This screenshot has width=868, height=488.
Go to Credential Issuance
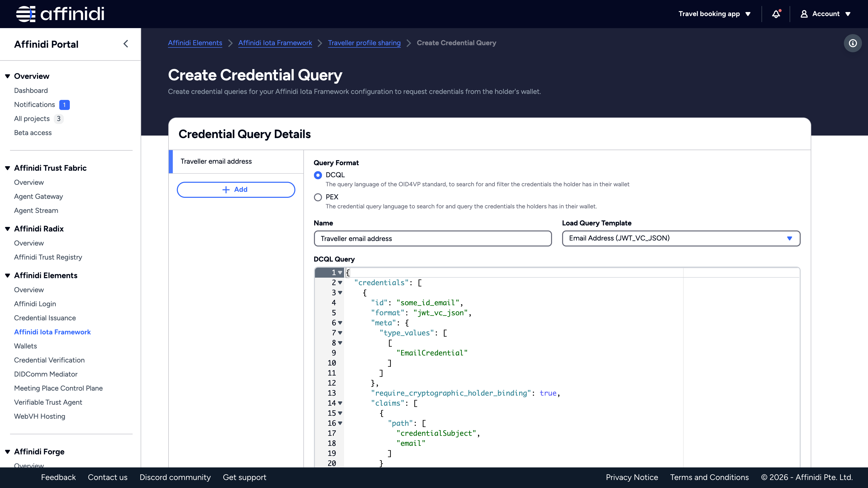[45, 318]
